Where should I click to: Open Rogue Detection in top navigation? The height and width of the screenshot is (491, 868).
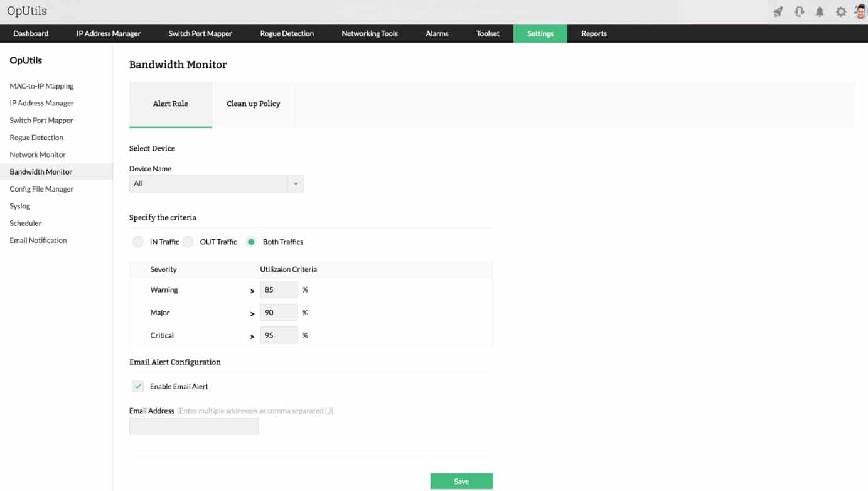(x=287, y=34)
